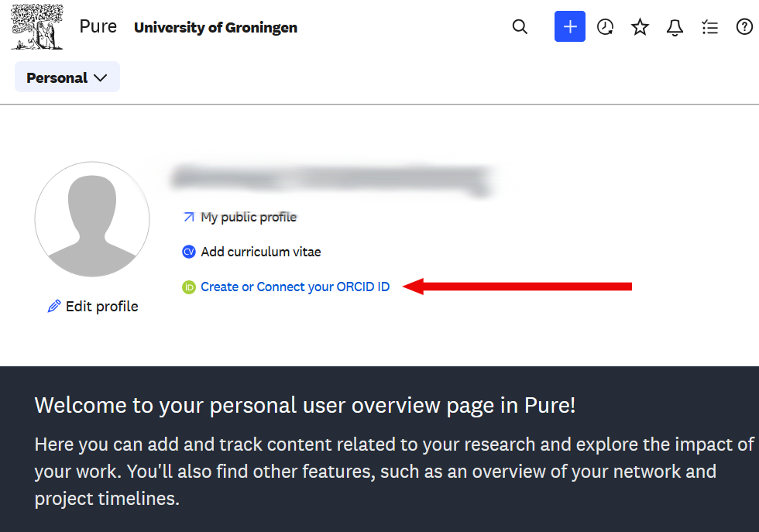Open help via the question mark icon
This screenshot has width=759, height=532.
pyautogui.click(x=744, y=26)
